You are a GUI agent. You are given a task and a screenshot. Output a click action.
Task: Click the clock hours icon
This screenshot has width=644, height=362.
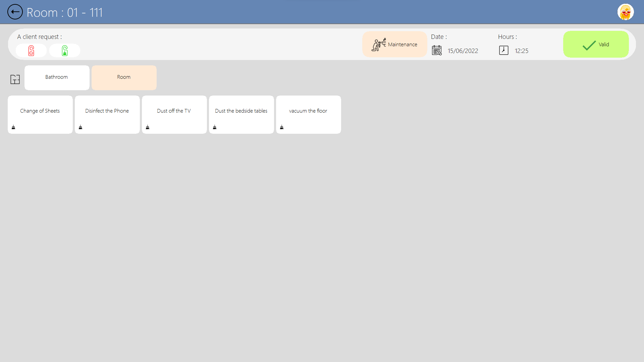tap(503, 50)
